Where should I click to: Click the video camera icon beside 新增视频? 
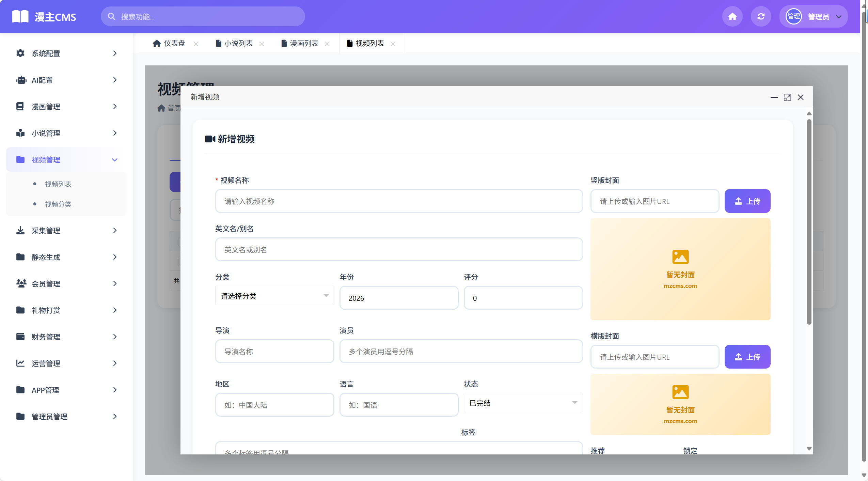(x=210, y=139)
